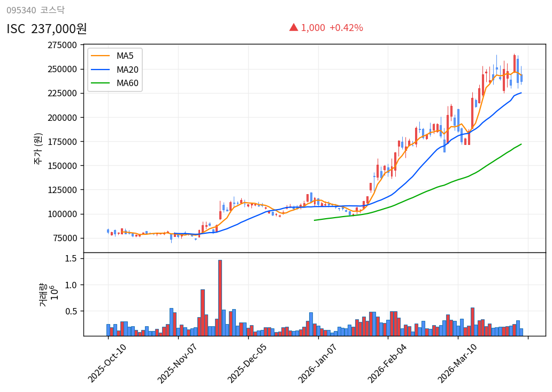Click the blue MA20 legend line swatch

(x=100, y=70)
